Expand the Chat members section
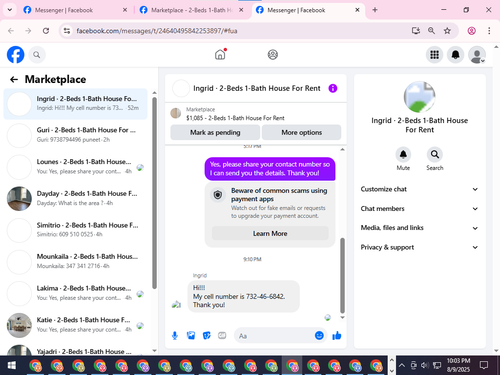500x375 pixels. [x=419, y=209]
